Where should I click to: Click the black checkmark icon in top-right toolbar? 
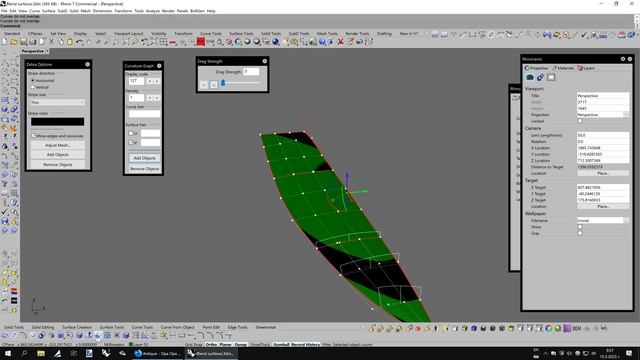tap(584, 35)
